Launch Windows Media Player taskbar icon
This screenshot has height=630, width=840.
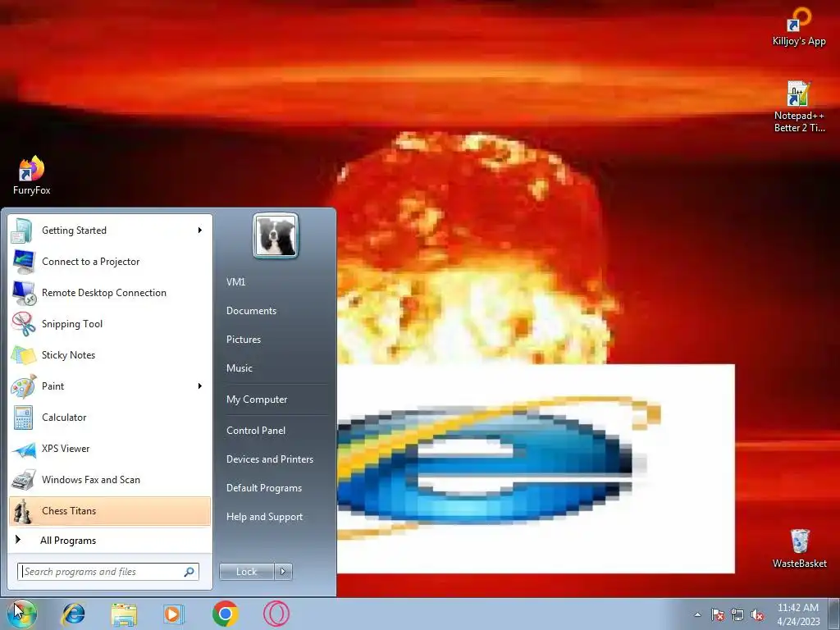(174, 614)
